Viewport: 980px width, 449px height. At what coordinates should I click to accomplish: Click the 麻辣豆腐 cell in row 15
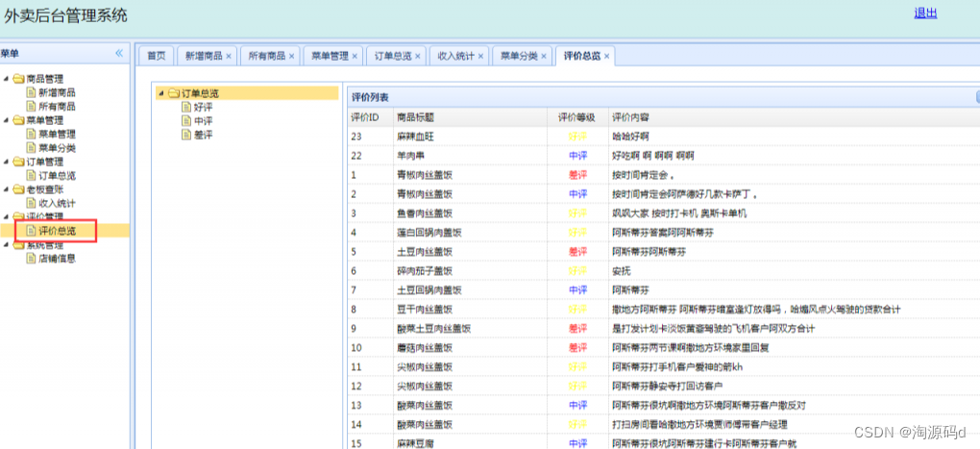469,443
